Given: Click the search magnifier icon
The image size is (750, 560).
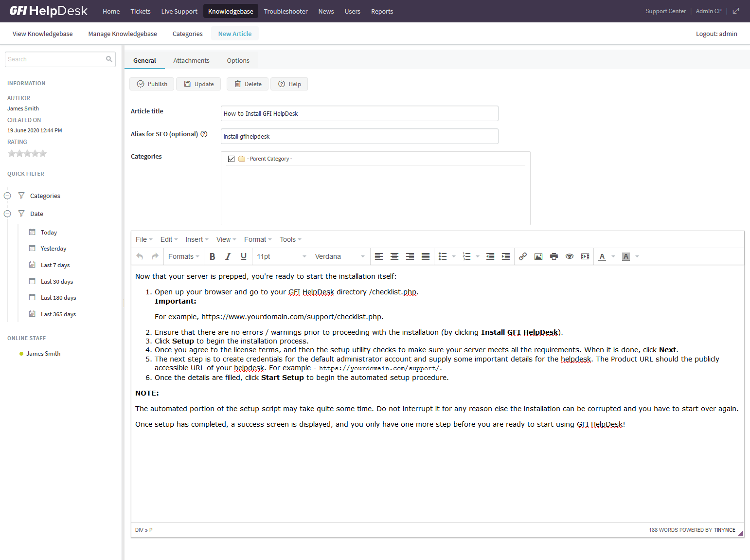Looking at the screenshot, I should [109, 59].
